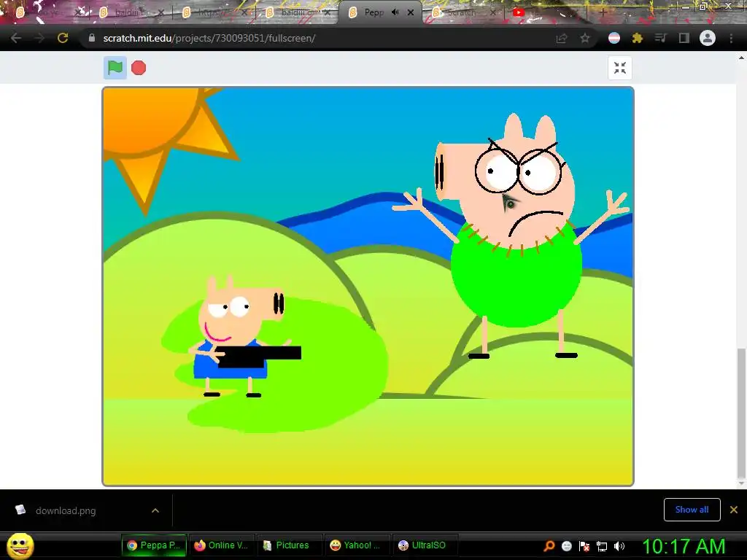The image size is (747, 560).
Task: Open the striped flag extension icon
Action: pyautogui.click(x=614, y=38)
